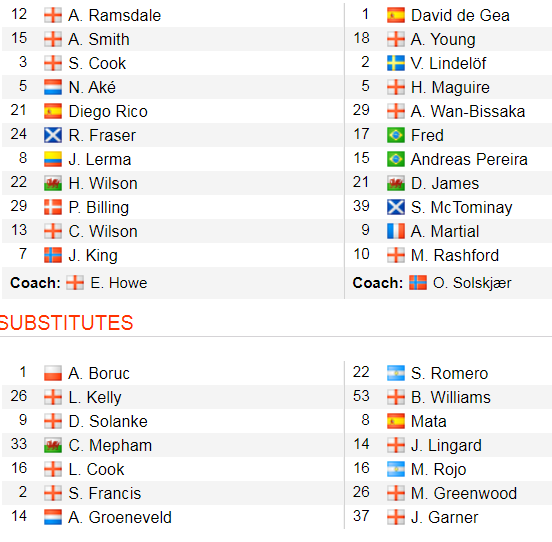
Task: Click S. McTominay's name
Action: pos(461,207)
